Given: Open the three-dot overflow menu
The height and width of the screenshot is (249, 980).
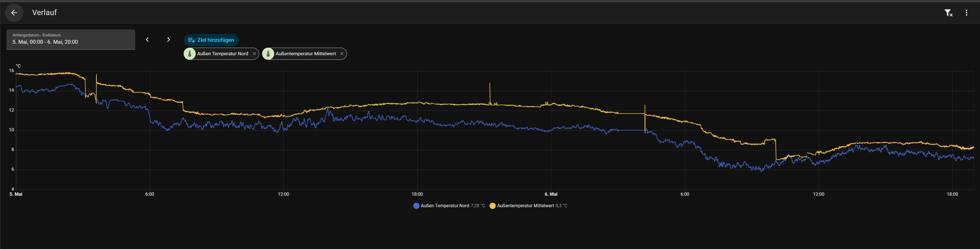Looking at the screenshot, I should pyautogui.click(x=967, y=13).
